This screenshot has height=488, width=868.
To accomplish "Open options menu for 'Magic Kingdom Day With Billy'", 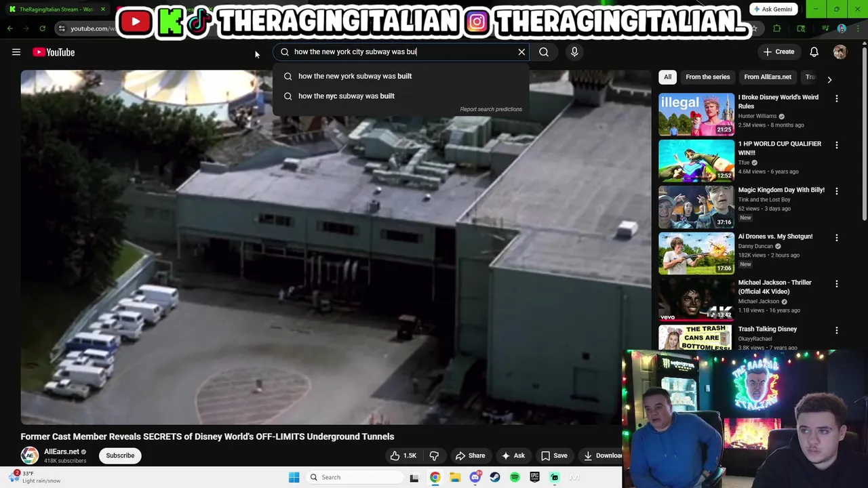I will click(x=837, y=191).
